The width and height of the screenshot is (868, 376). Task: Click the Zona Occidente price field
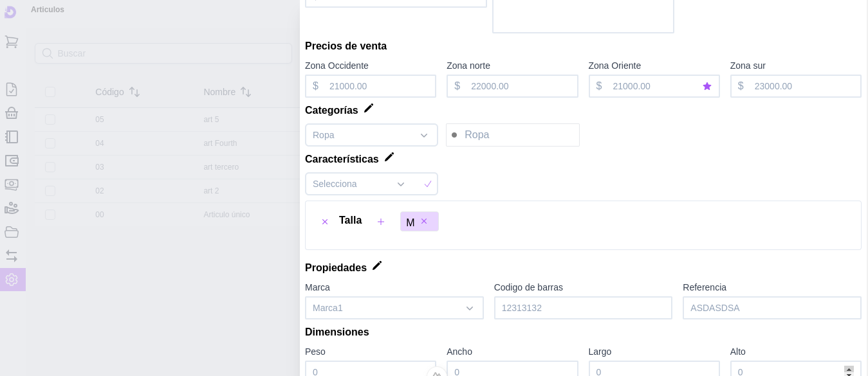pos(378,87)
